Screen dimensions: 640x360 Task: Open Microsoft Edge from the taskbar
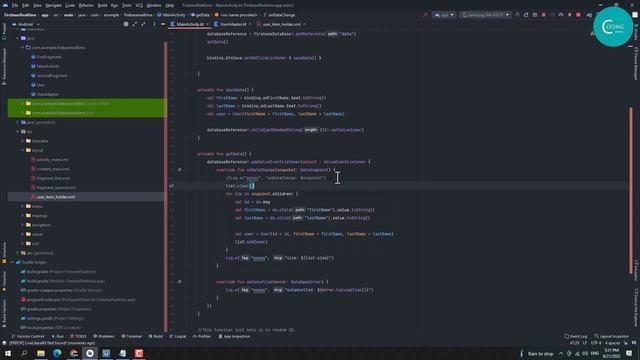pyautogui.click(x=57, y=353)
